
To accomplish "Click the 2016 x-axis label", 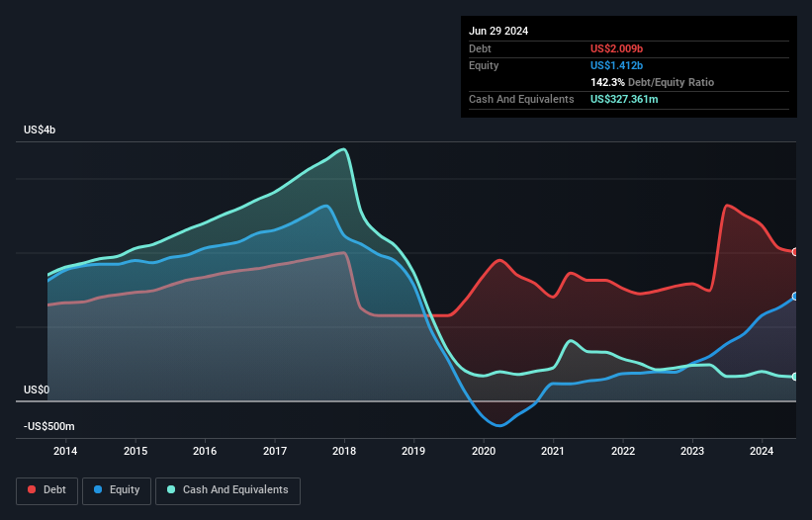I will (205, 451).
